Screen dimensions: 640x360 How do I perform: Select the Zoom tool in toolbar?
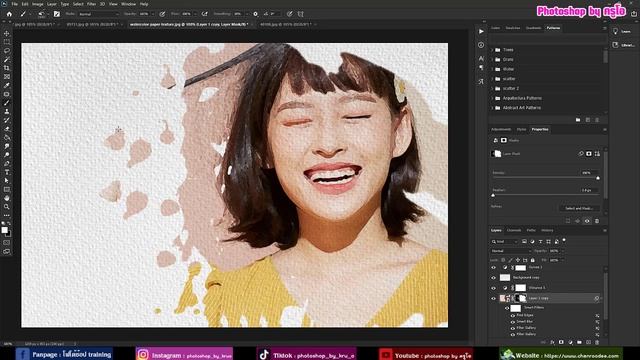tap(7, 207)
